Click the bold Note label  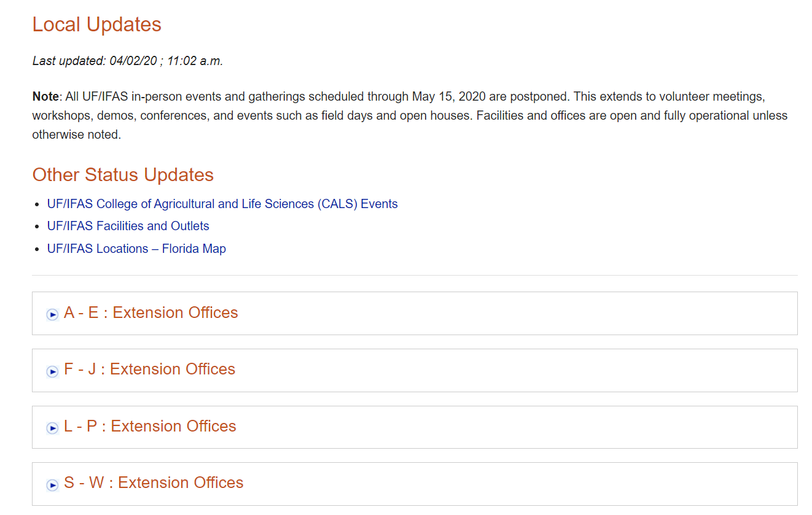(44, 97)
